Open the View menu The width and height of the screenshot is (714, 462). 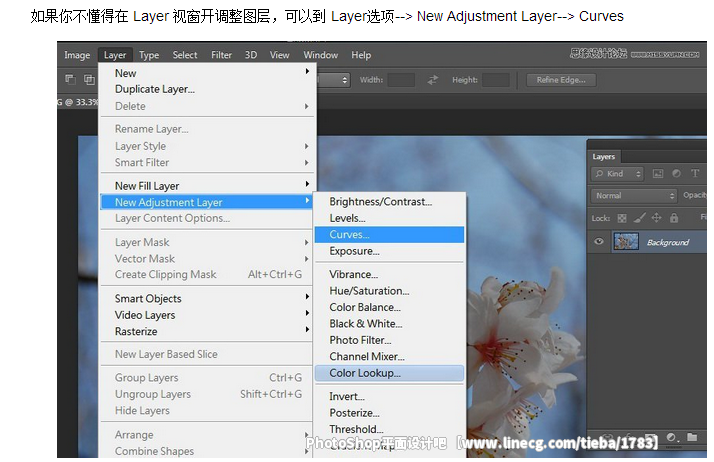coord(279,55)
